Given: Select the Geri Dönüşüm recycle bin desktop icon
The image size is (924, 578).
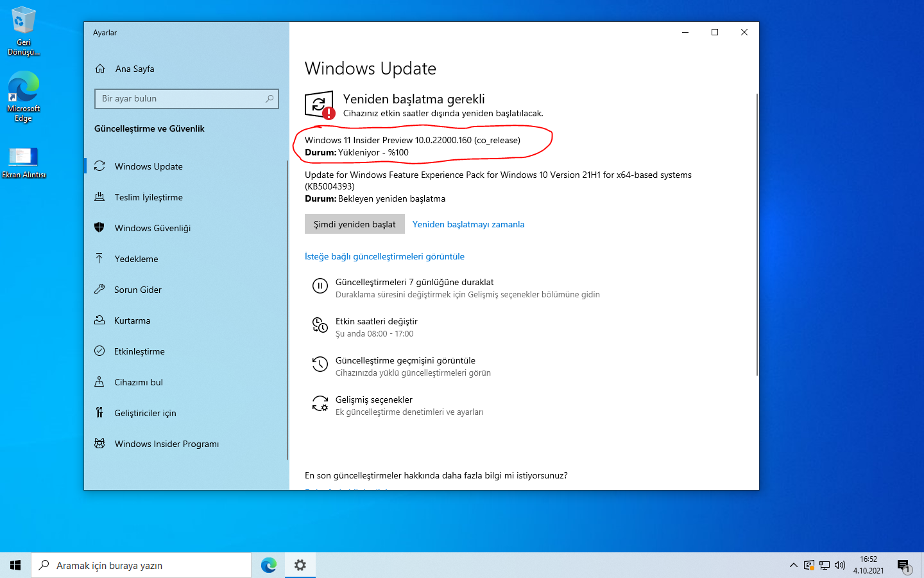Looking at the screenshot, I should point(24,31).
